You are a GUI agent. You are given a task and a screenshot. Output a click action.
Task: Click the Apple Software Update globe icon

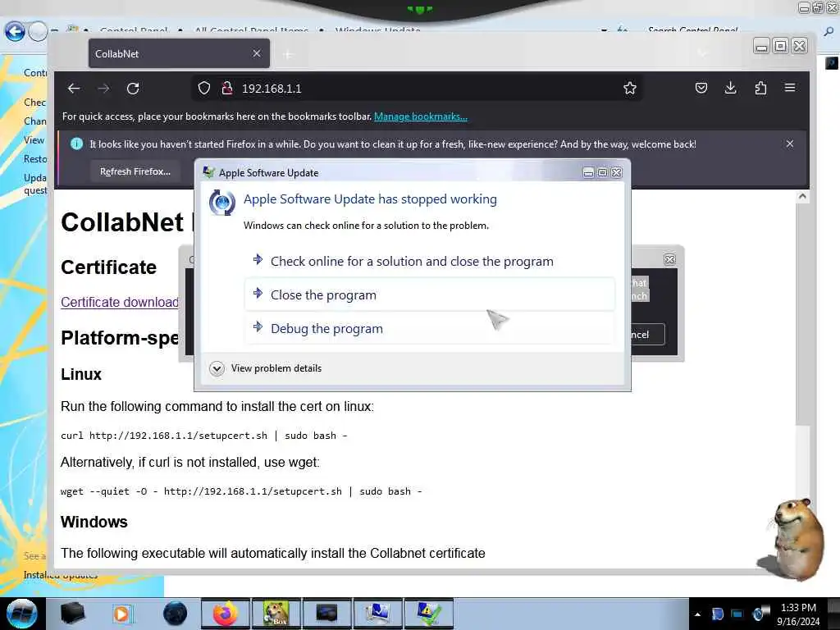point(221,203)
